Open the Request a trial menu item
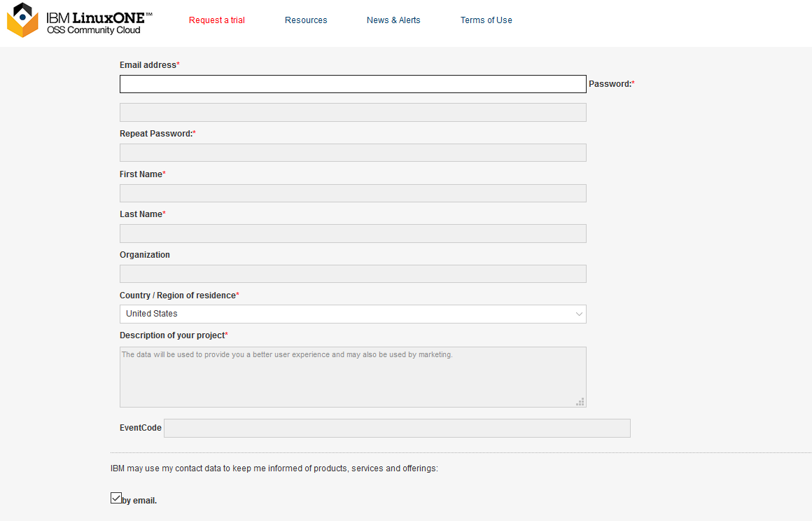This screenshot has height=521, width=812. click(x=216, y=20)
